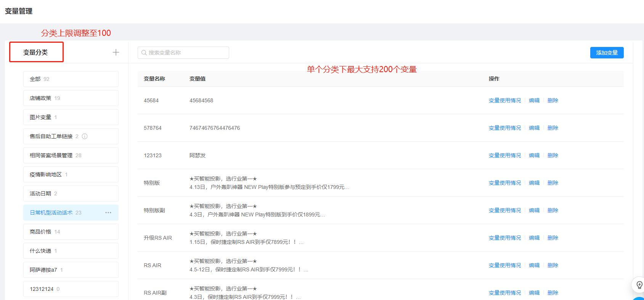Click the 变量值 column header

198,79
